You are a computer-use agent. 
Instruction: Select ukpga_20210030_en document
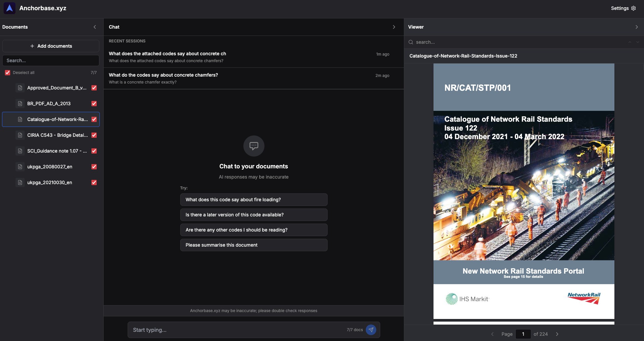[51, 183]
